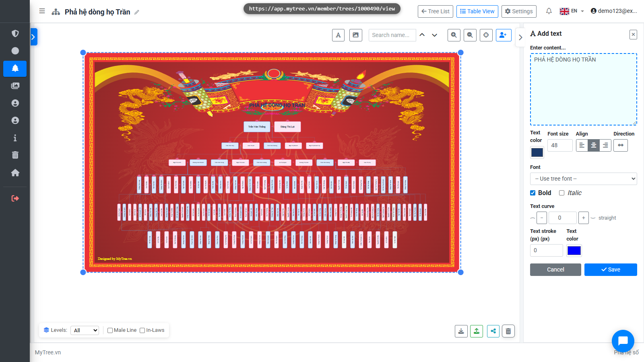644x362 pixels.
Task: Edit the tree name with the pencil icon
Action: [x=137, y=12]
